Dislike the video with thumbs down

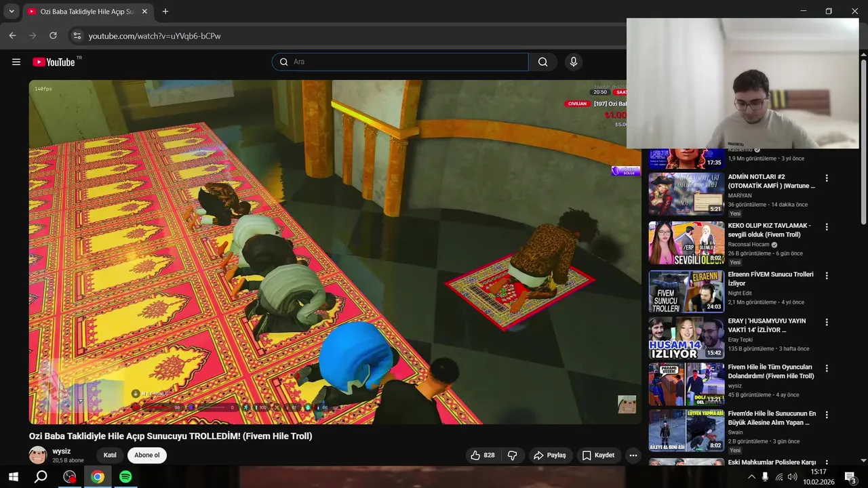tap(513, 455)
